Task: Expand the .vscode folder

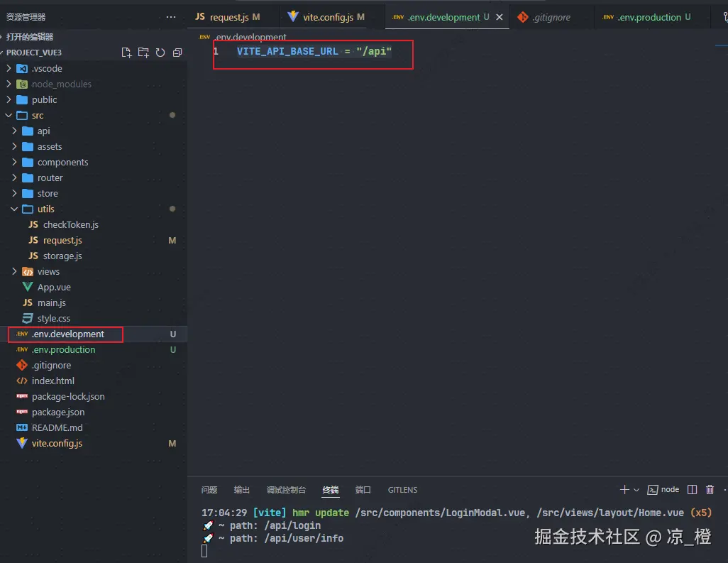Action: click(9, 68)
